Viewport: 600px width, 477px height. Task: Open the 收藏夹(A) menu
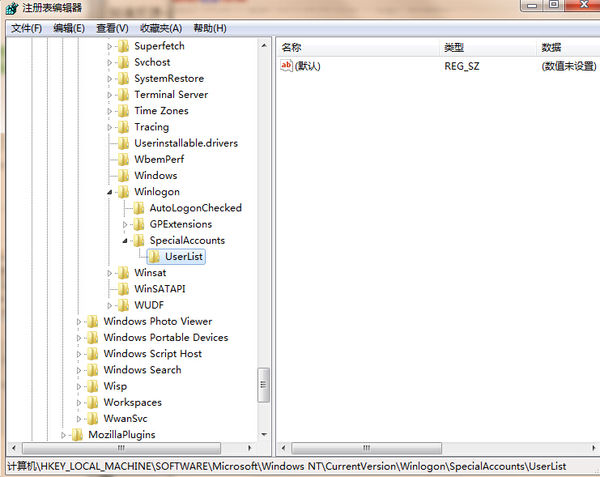point(161,28)
